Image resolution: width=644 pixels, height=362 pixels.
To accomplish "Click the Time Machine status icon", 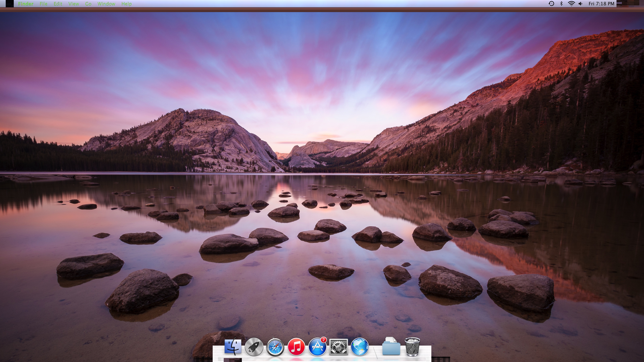I will point(551,4).
